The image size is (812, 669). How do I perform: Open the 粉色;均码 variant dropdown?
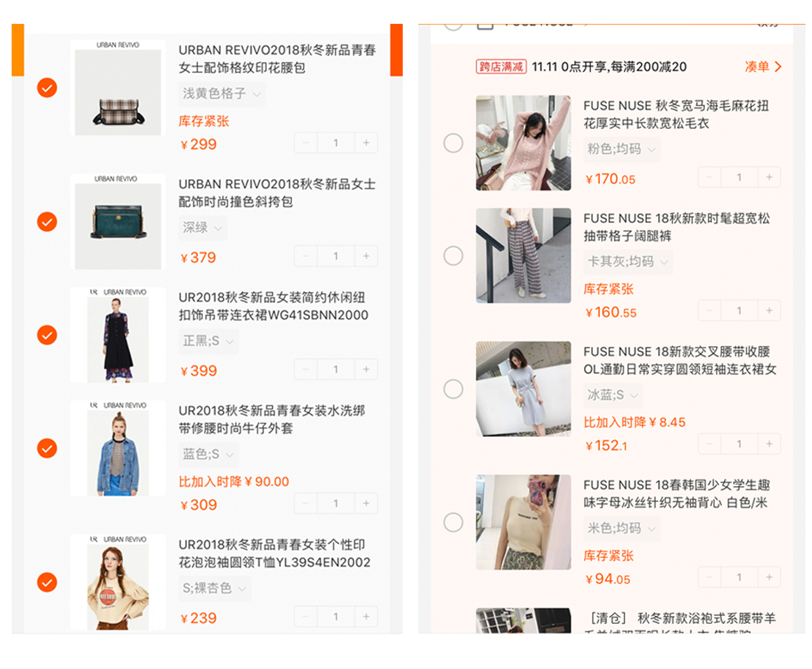(x=622, y=150)
